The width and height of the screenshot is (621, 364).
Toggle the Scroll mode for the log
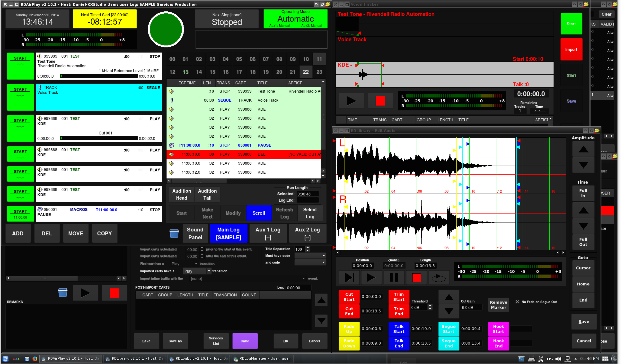point(259,213)
